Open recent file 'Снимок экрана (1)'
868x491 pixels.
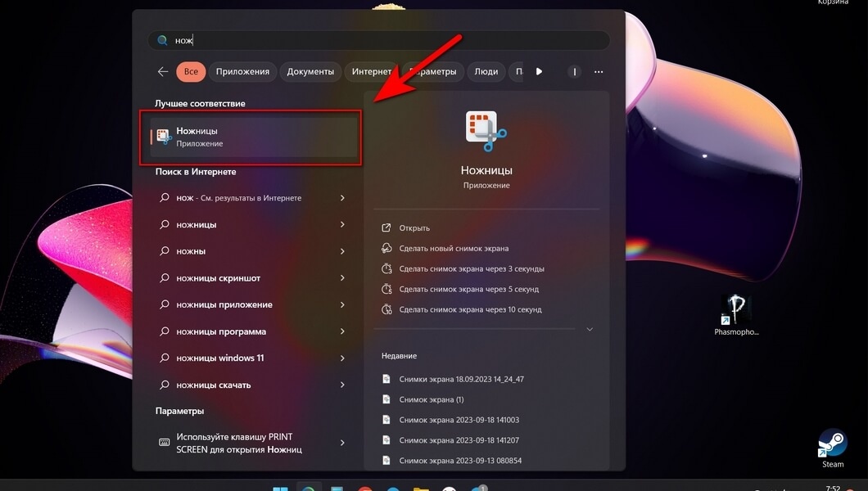pyautogui.click(x=432, y=399)
